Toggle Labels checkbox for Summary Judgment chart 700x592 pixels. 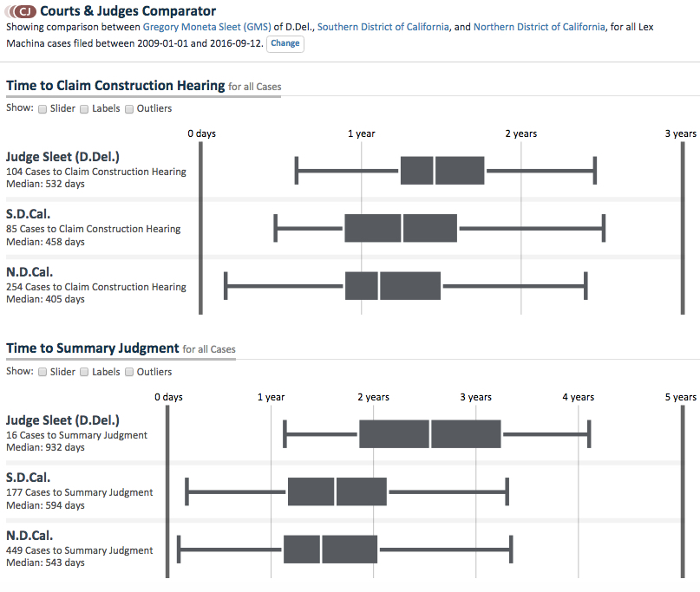click(x=84, y=372)
